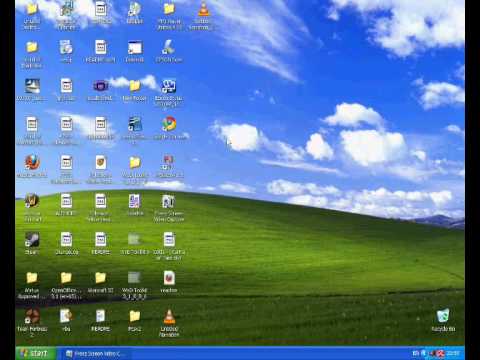The image size is (480, 360).
Task: Select the VLC cone icon below reader
Action: pos(169,316)
